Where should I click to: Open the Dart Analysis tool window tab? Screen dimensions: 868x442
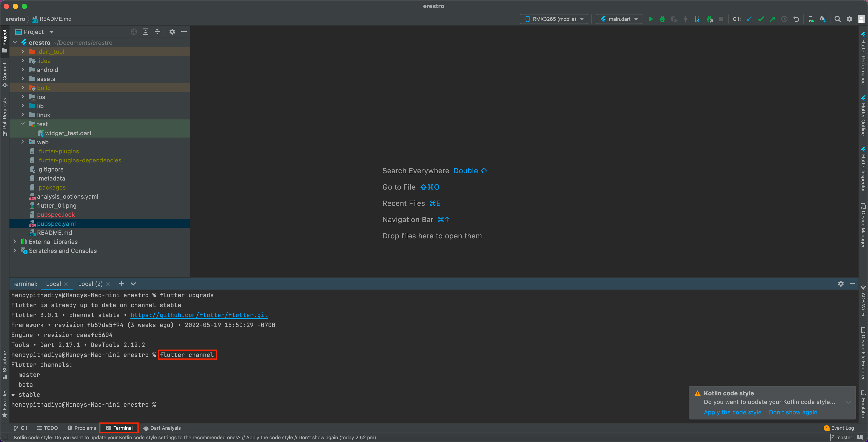point(162,428)
